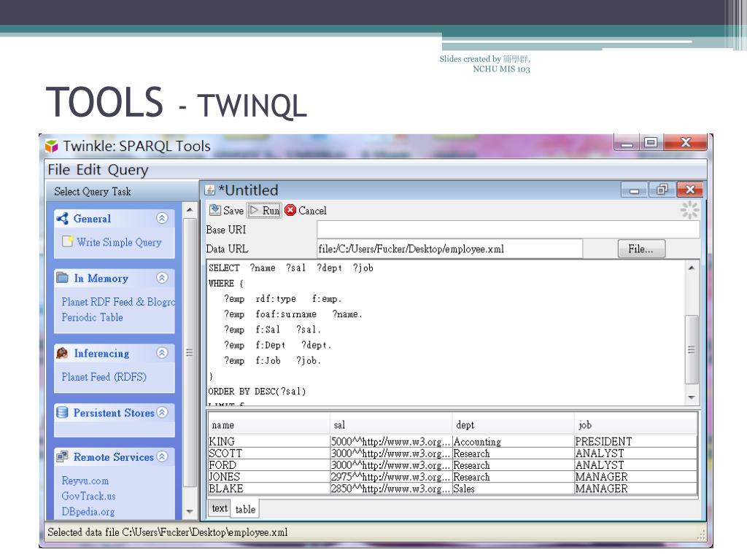The width and height of the screenshot is (747, 560).
Task: Open Write Simple Query task
Action: (119, 242)
